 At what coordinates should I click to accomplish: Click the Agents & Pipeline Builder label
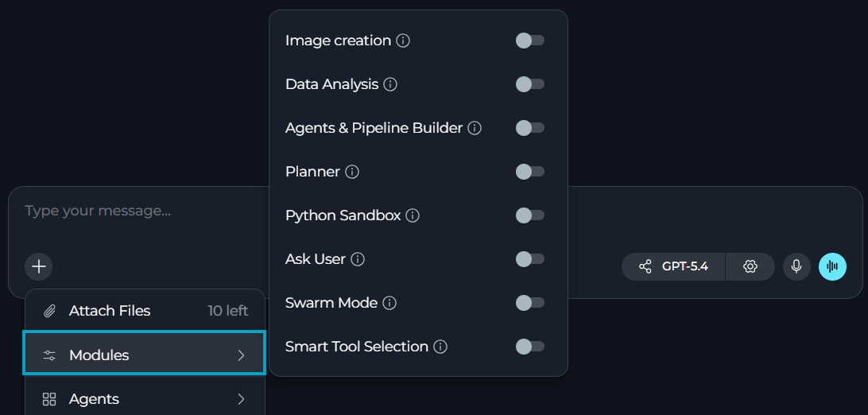374,128
